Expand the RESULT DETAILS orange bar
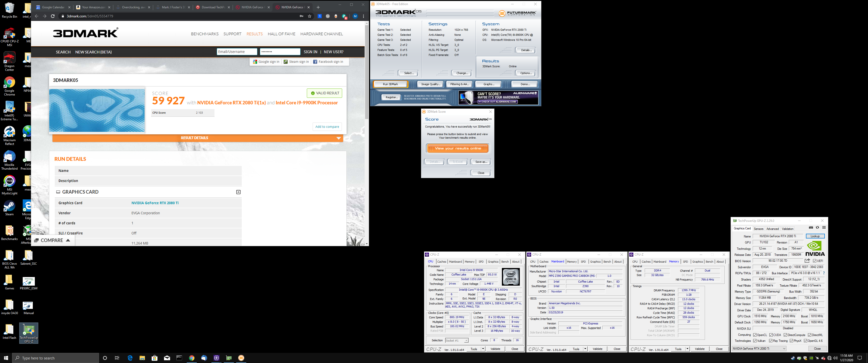The width and height of the screenshot is (868, 363). [198, 138]
